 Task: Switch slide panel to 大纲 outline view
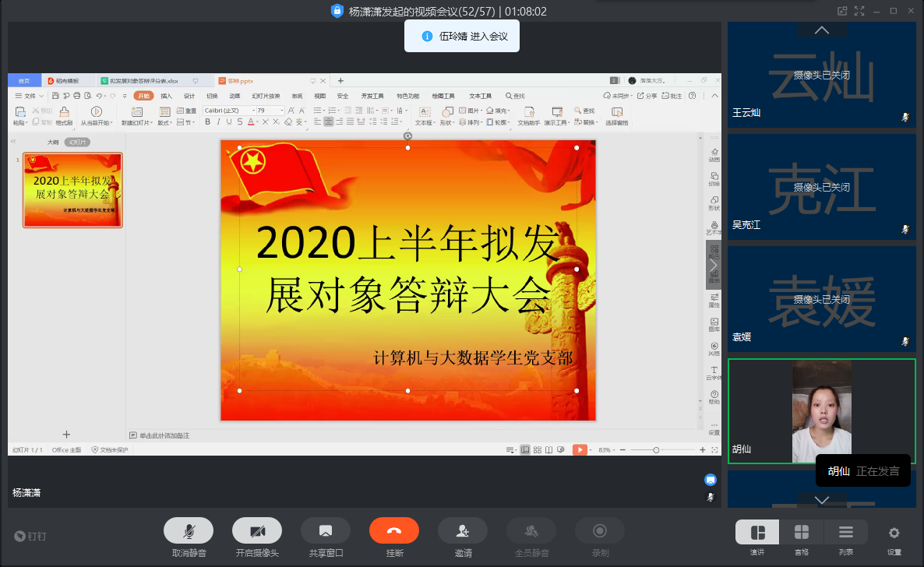point(53,142)
